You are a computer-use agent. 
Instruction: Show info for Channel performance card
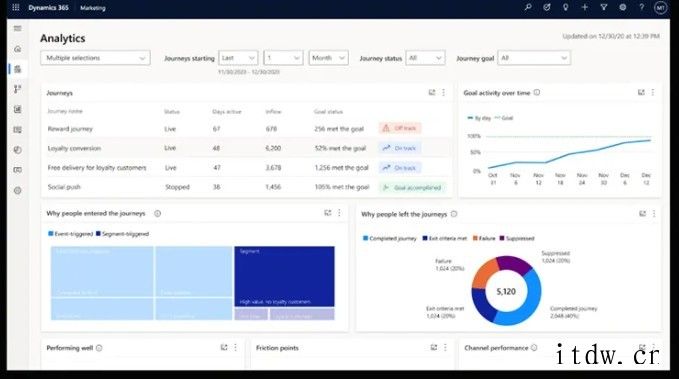tap(534, 347)
